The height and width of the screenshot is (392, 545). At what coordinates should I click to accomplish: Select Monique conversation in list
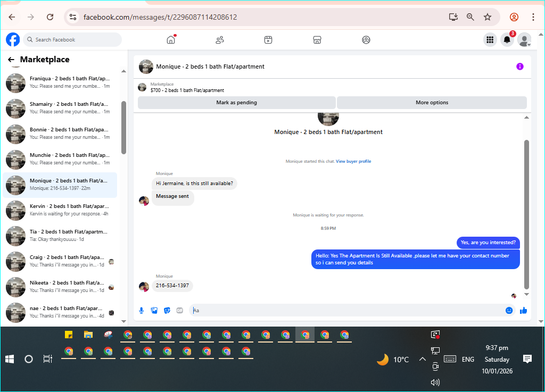(60, 185)
